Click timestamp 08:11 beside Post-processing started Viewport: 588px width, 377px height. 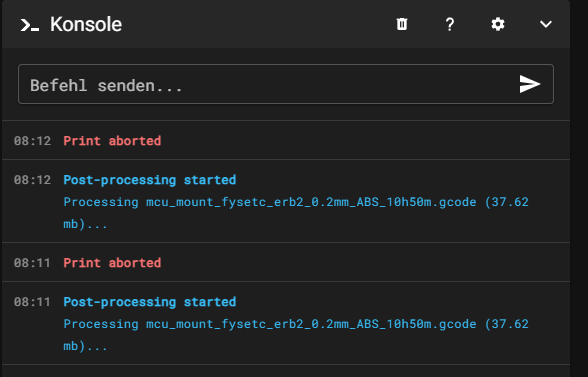[x=32, y=302]
